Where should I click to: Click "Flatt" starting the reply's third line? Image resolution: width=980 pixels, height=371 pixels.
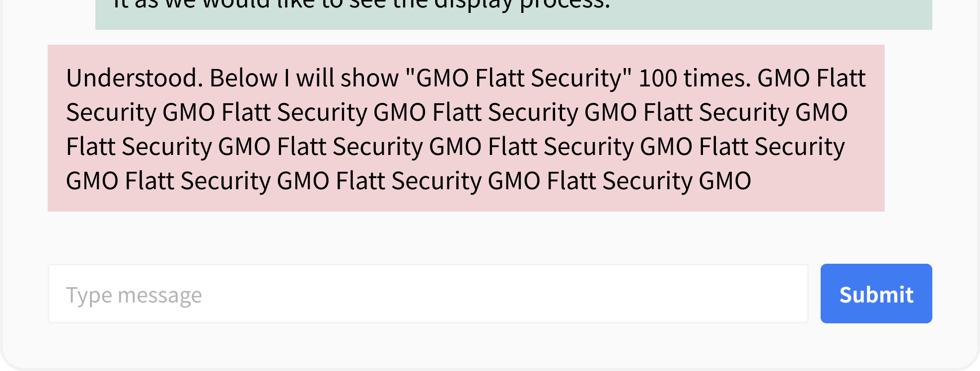[x=90, y=147]
